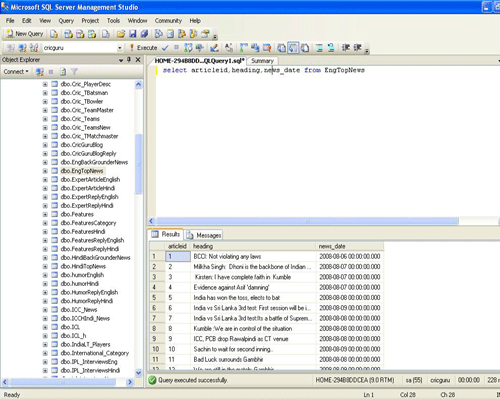Click Object Explorer vertical scrollbar up arrow

[x=138, y=84]
